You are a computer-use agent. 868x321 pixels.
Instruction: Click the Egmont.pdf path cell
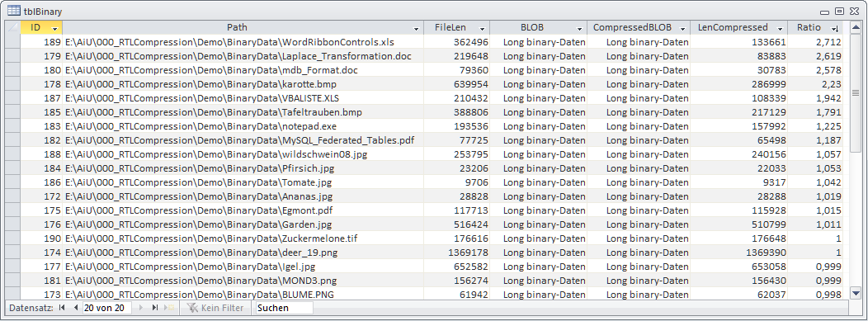pyautogui.click(x=243, y=210)
